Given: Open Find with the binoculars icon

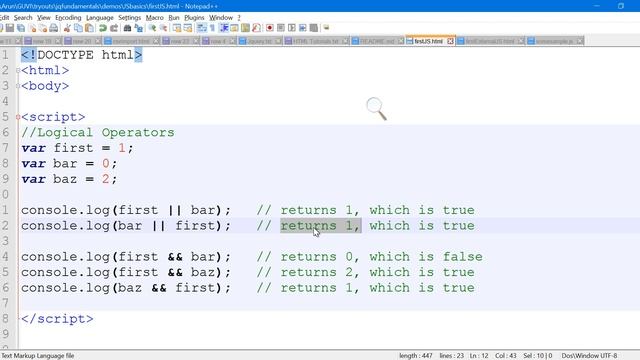Looking at the screenshot, I should [x=127, y=28].
